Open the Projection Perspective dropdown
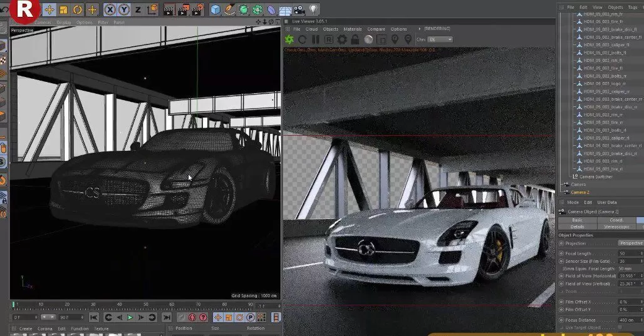 click(630, 243)
